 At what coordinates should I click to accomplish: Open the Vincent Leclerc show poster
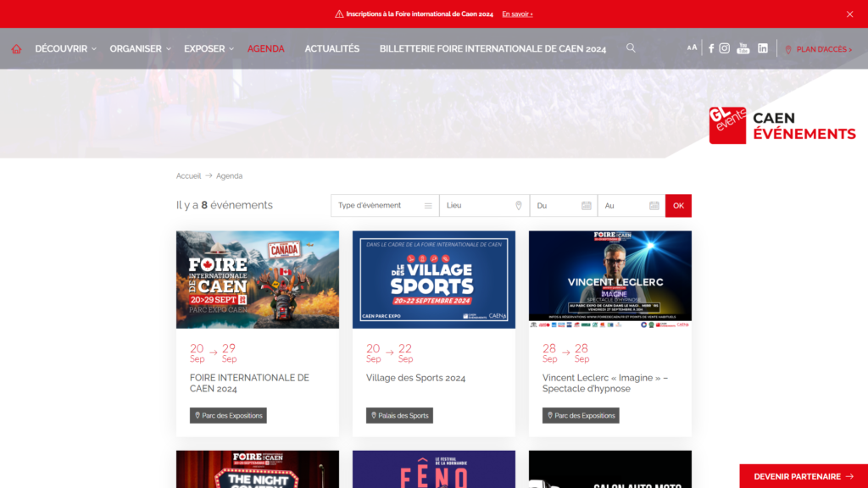coord(610,280)
